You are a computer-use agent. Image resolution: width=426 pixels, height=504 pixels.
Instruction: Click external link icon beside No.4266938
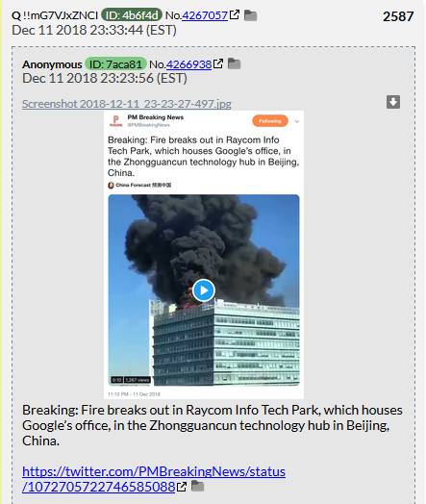[x=218, y=63]
